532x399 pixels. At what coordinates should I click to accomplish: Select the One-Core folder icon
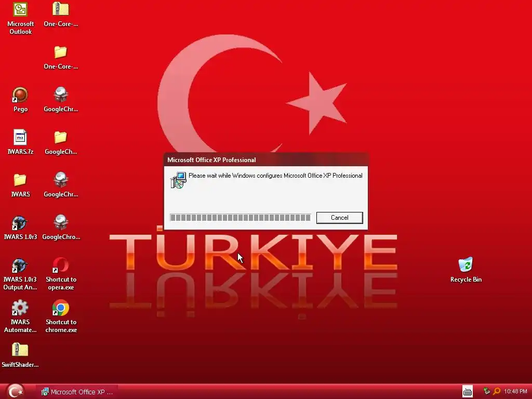[x=61, y=52]
